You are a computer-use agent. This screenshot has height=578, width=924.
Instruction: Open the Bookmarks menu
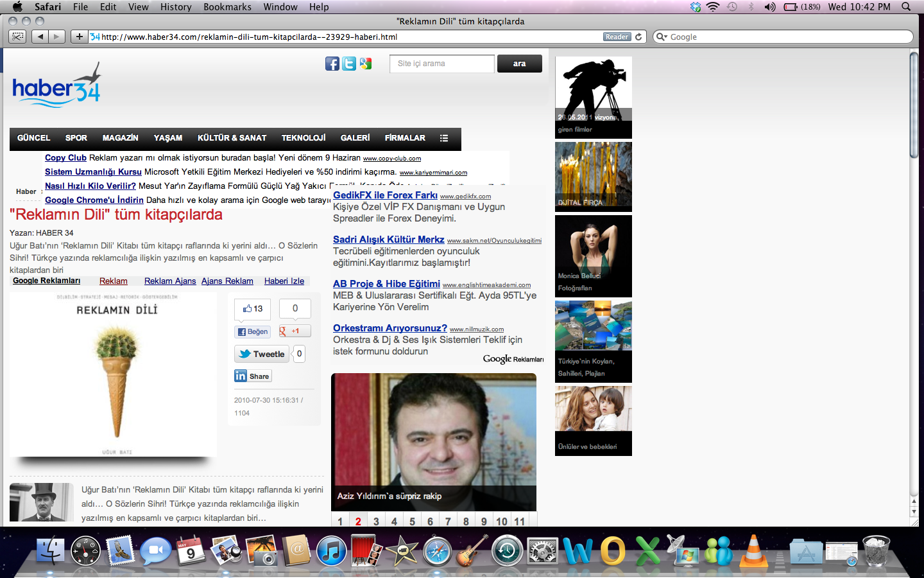tap(227, 7)
